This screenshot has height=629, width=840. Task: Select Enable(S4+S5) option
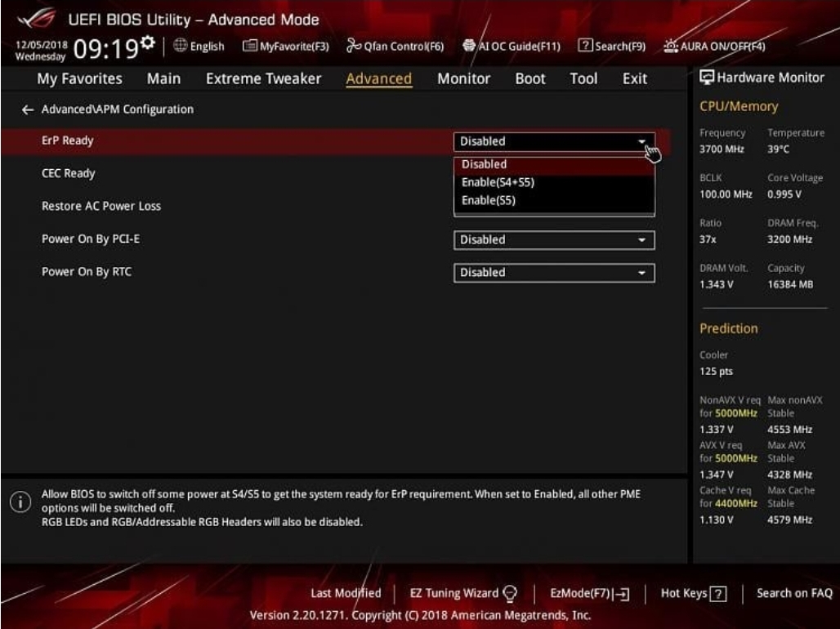(x=554, y=182)
